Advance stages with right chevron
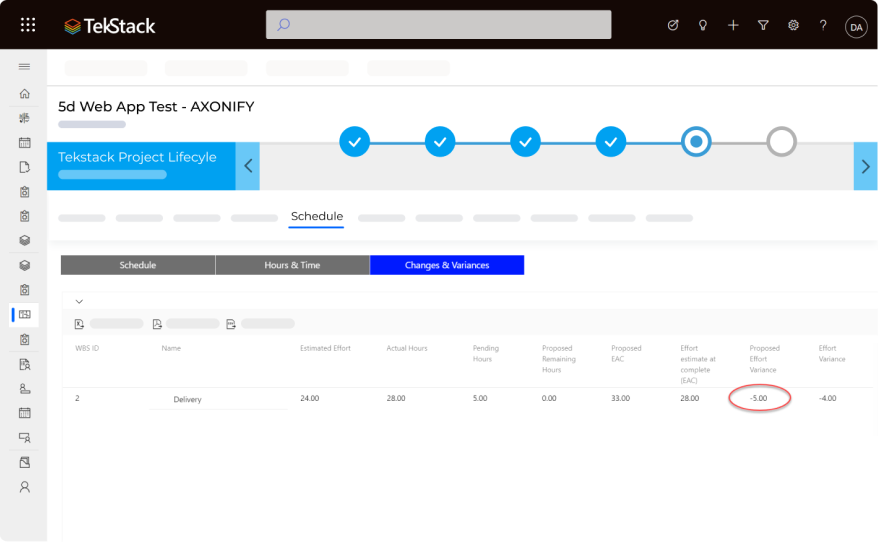 point(865,166)
